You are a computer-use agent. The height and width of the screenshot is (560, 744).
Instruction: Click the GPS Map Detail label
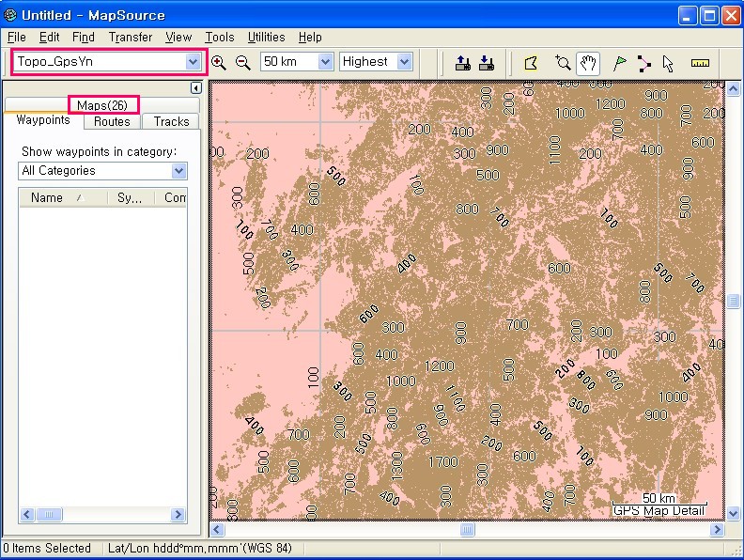click(659, 511)
